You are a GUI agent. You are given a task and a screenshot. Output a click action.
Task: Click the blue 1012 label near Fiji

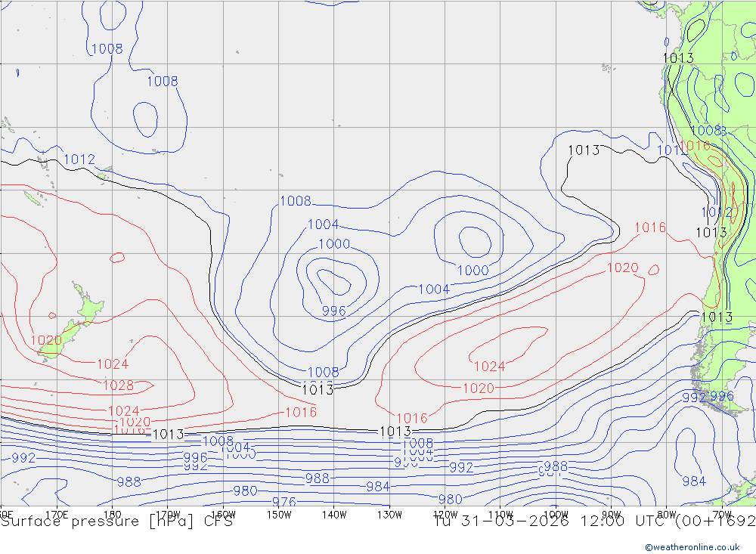(x=79, y=159)
